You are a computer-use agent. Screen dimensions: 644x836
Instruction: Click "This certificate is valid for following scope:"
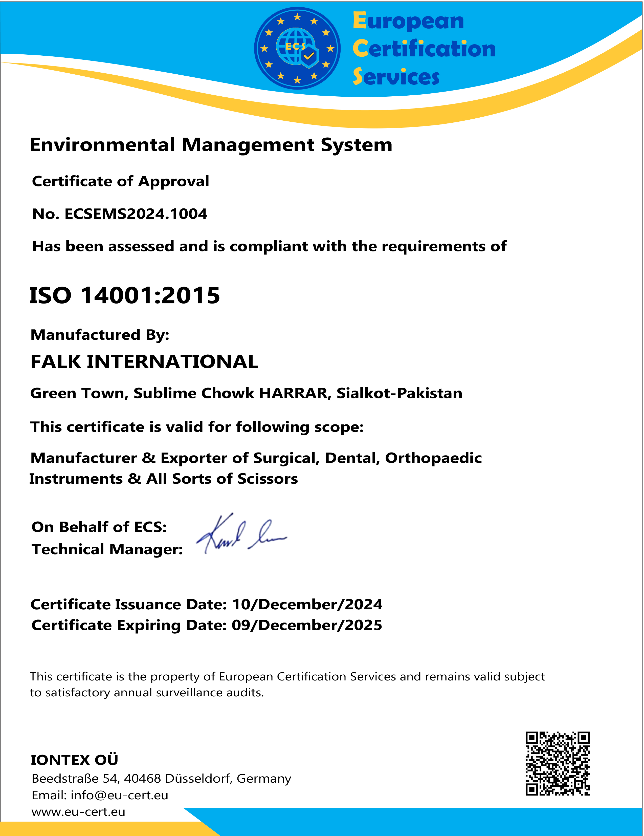(x=197, y=427)
